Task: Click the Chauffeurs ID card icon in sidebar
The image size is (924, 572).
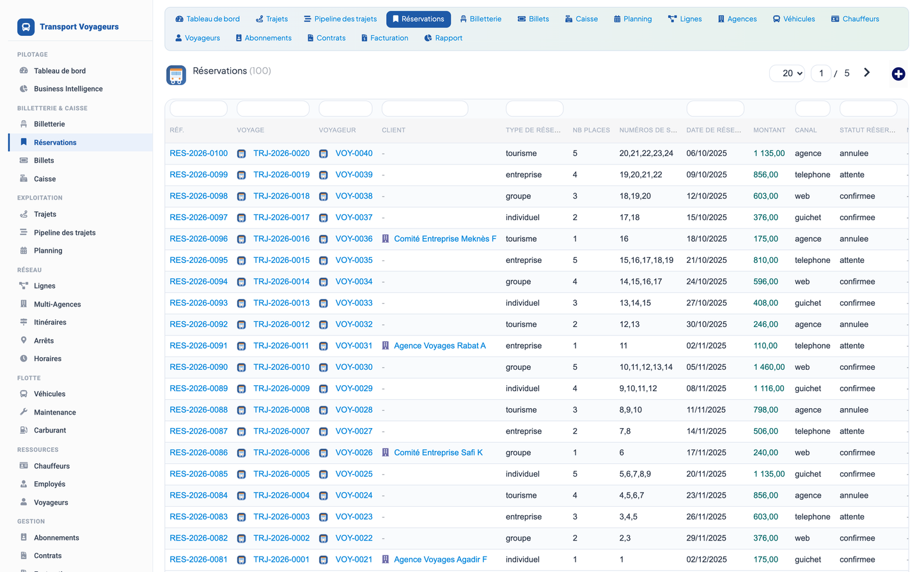Action: (24, 466)
